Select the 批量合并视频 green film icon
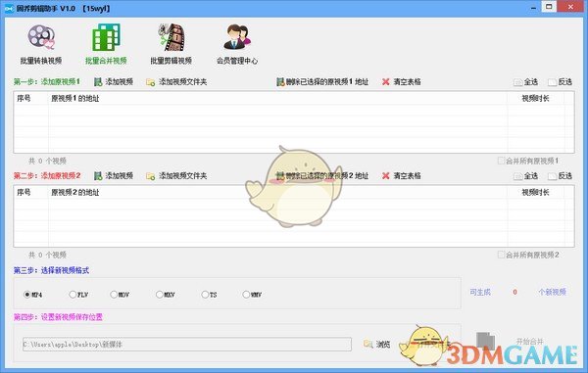This screenshot has width=588, height=373. (106, 37)
